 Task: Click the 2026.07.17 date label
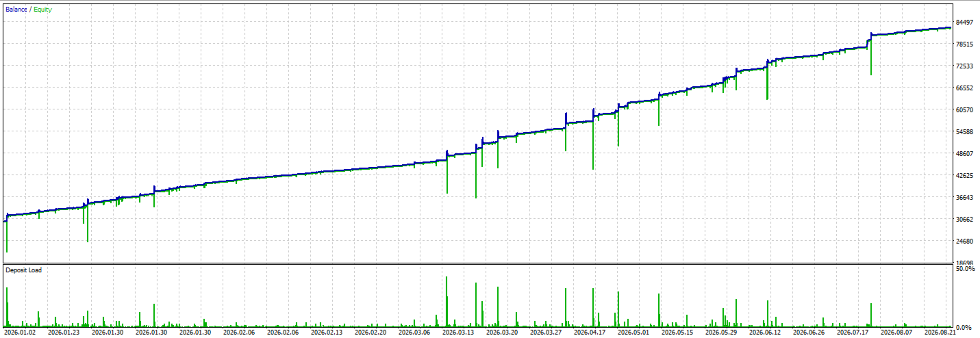pos(853,333)
